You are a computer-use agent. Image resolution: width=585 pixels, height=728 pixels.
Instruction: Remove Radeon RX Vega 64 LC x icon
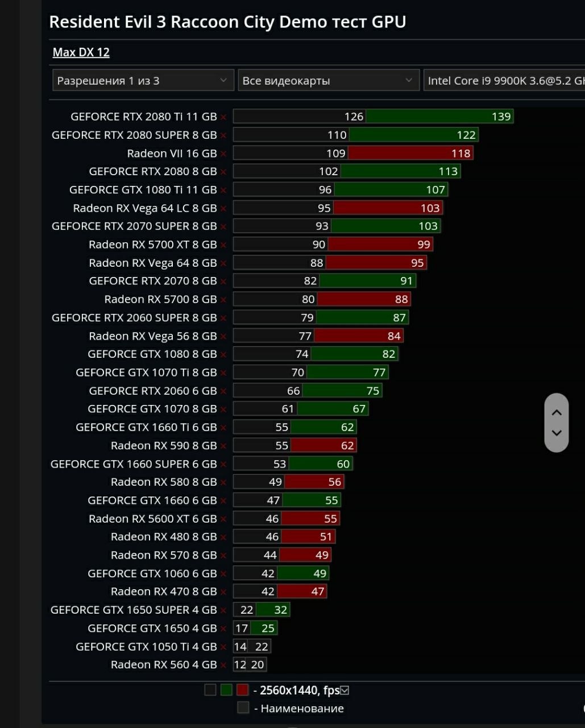[x=223, y=209]
